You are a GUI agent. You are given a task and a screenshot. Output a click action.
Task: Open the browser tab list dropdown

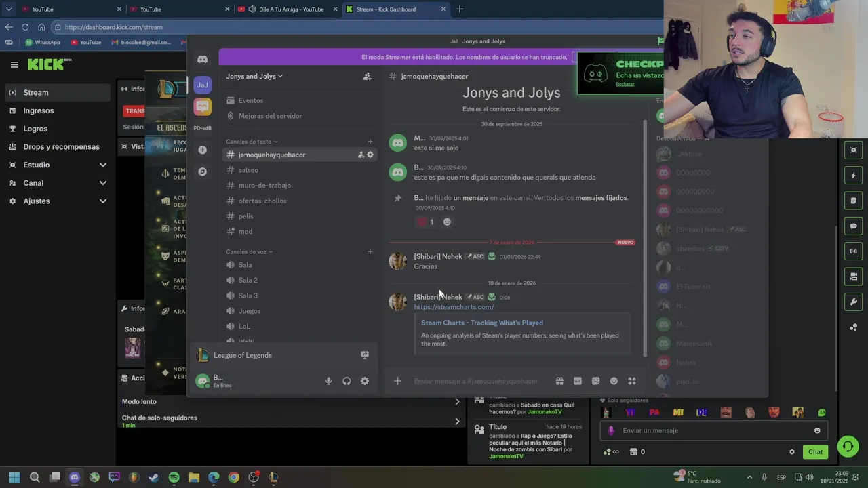9,9
